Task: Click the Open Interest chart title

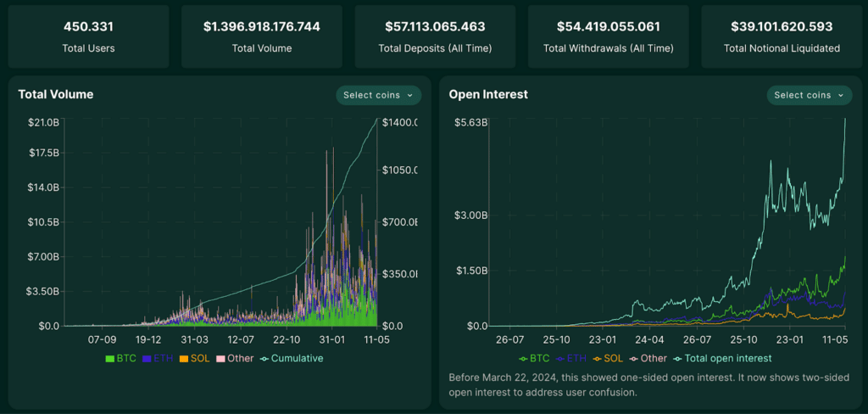Action: [x=488, y=94]
